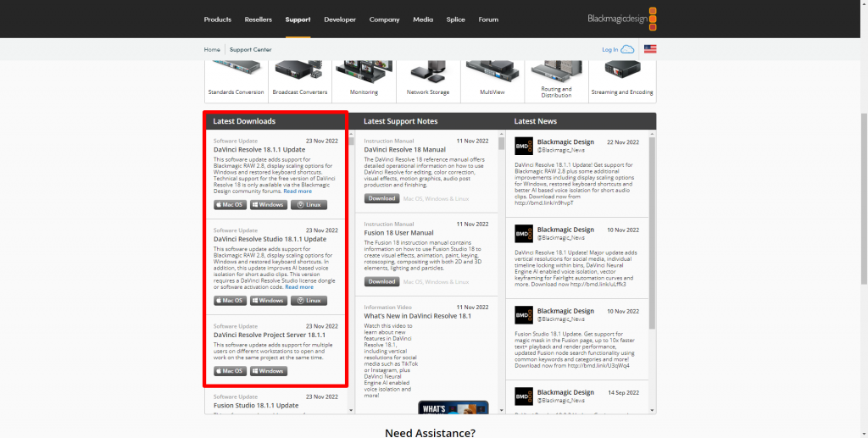This screenshot has height=438, width=868.
Task: Click BMD avatar on 22 Nov 2022 news post
Action: click(x=524, y=146)
